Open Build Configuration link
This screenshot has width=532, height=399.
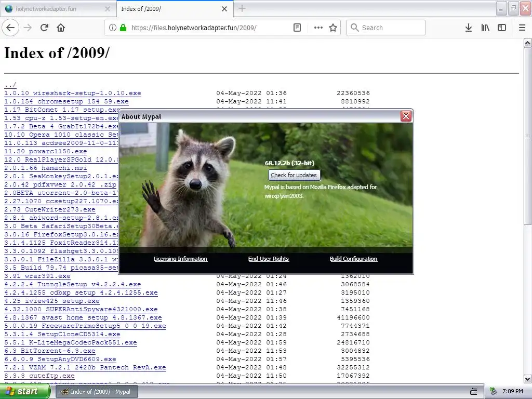click(353, 259)
